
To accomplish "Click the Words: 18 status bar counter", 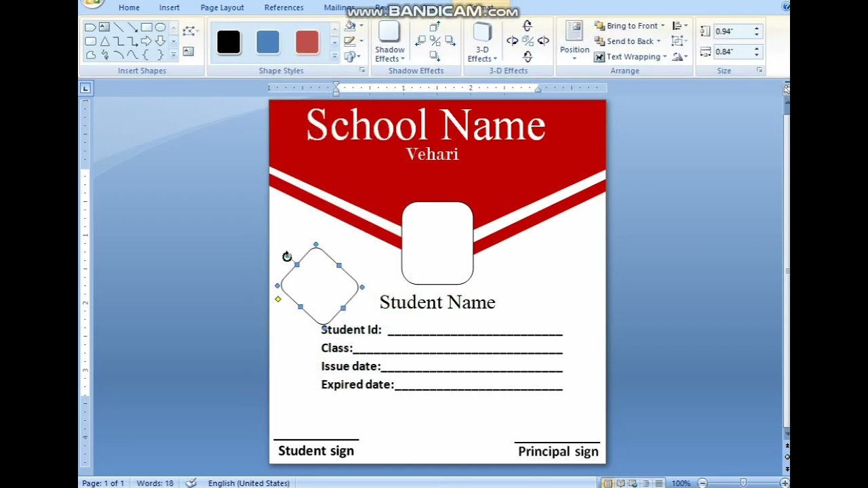I will click(x=155, y=483).
